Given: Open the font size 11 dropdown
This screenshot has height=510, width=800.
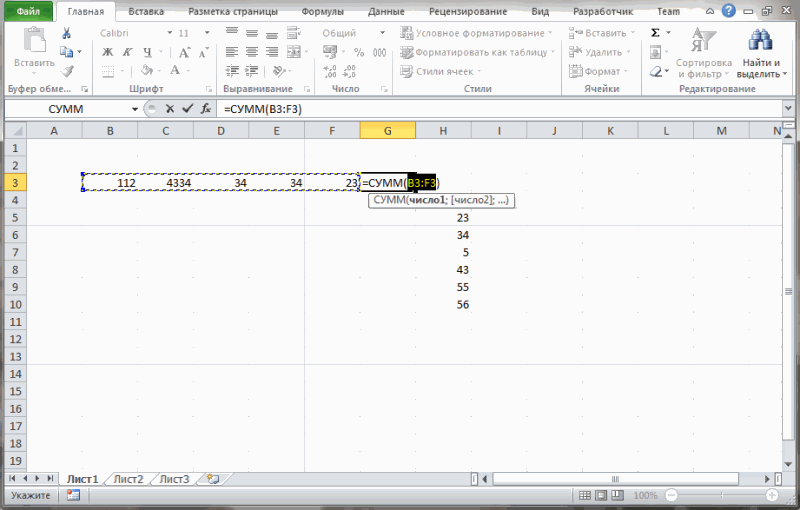Looking at the screenshot, I should (207, 33).
